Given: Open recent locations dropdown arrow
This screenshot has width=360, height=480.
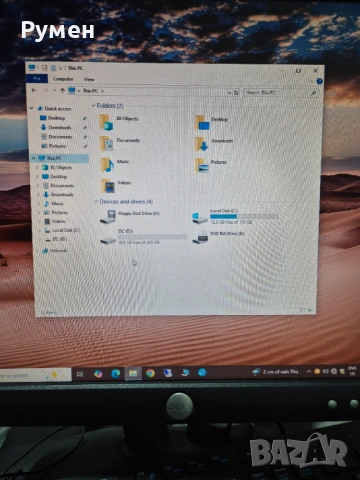Looking at the screenshot, I should point(54,90).
